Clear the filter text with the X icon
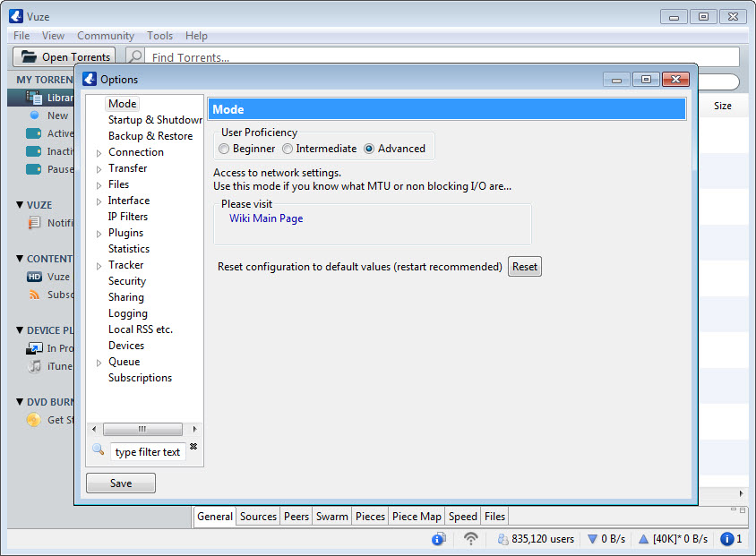 click(193, 446)
